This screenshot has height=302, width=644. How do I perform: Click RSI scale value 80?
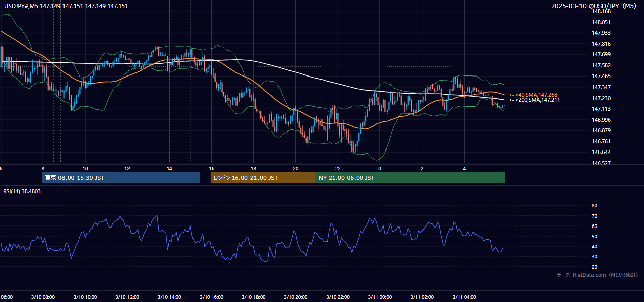click(x=594, y=206)
